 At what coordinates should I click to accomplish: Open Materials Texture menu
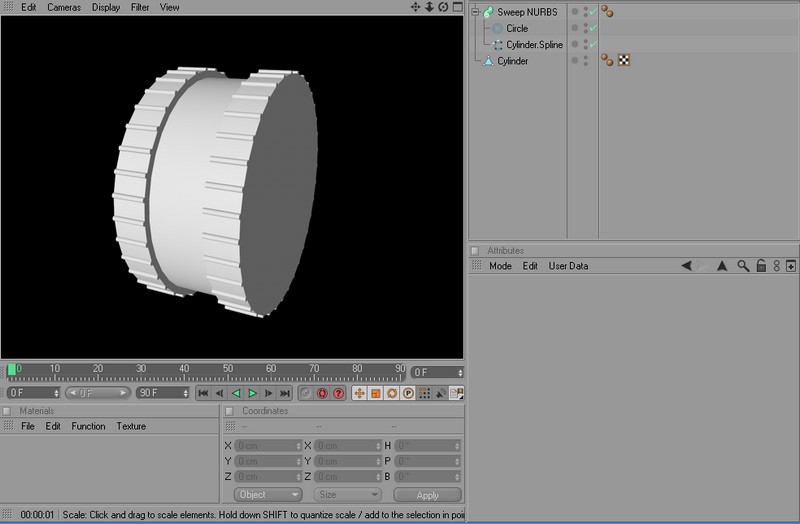(131, 426)
